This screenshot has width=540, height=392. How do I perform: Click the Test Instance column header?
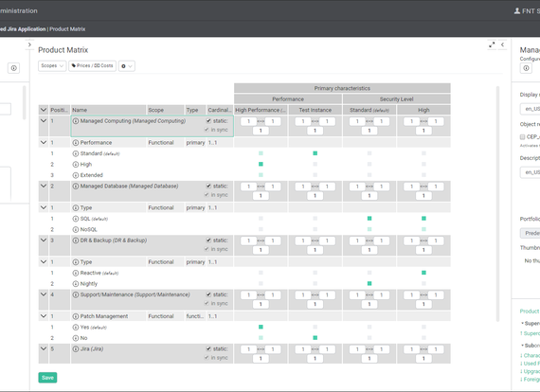click(315, 110)
